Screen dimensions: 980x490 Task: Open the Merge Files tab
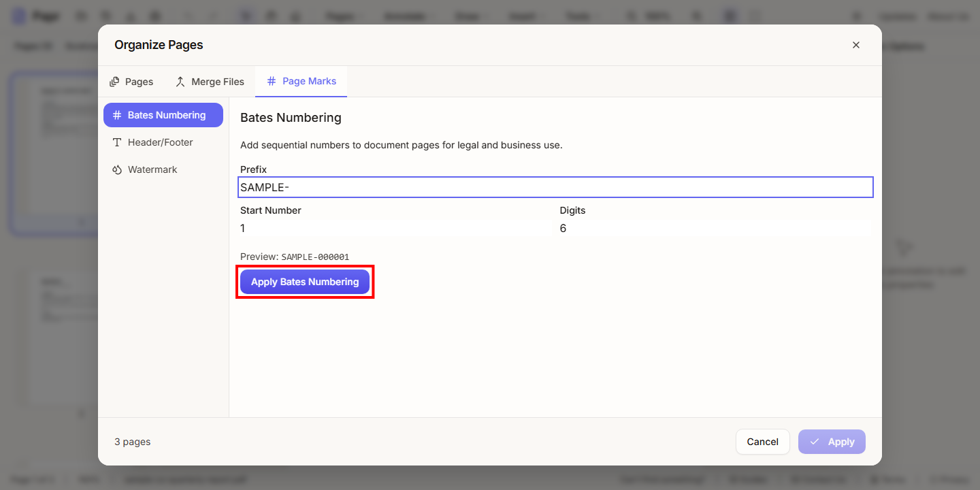coord(210,82)
